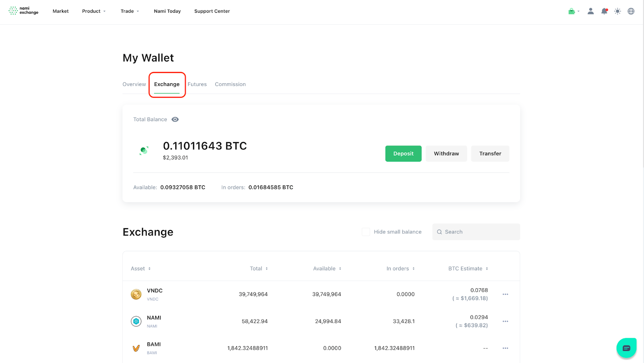Switch to the Overview tab
644x363 pixels.
click(x=134, y=84)
